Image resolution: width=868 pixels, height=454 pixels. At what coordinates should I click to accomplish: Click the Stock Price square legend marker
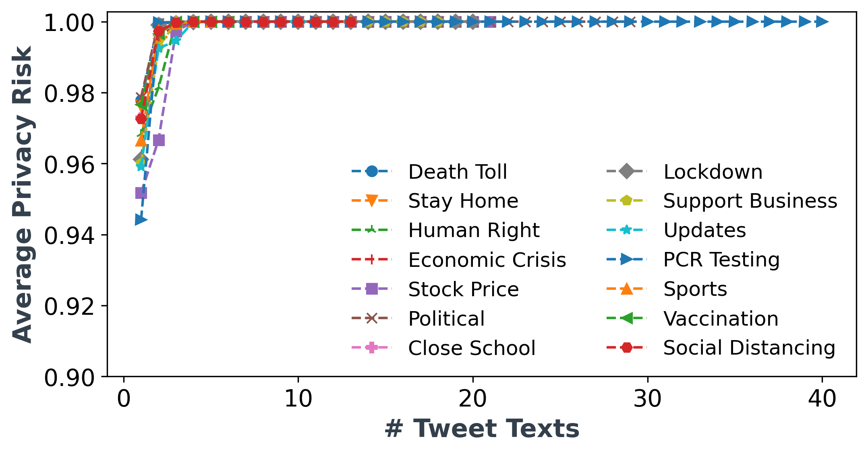point(371,289)
